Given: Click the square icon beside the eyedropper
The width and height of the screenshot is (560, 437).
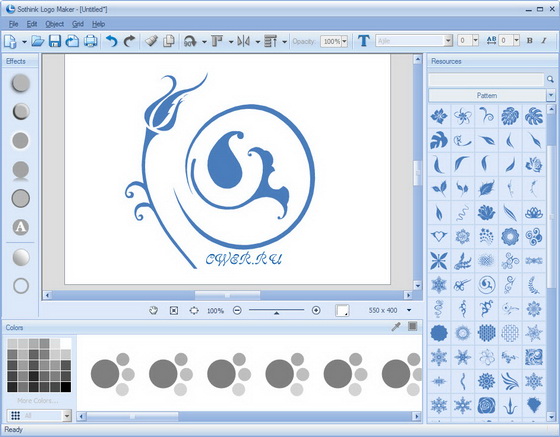Looking at the screenshot, I should (412, 326).
